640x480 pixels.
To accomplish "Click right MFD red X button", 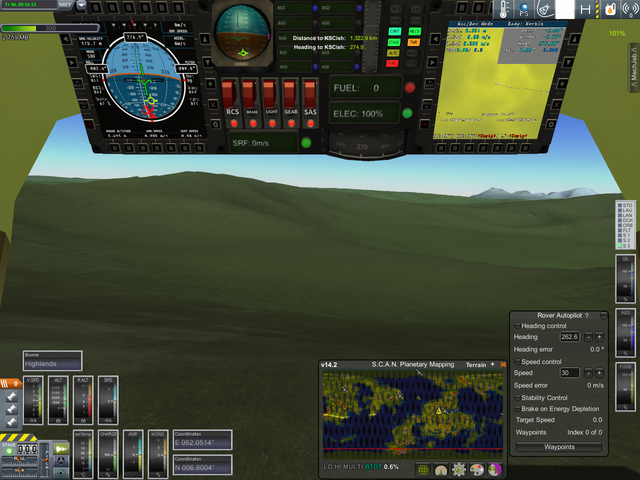I will (556, 105).
